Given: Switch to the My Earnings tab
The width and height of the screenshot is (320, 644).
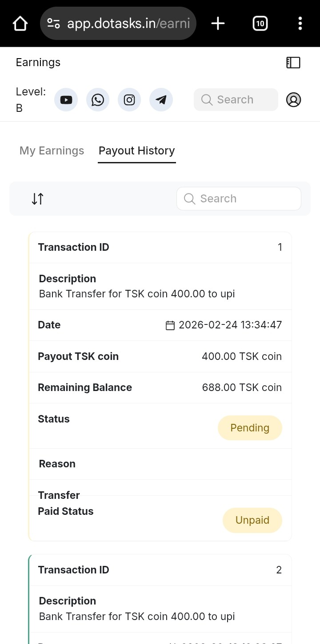Looking at the screenshot, I should click(52, 151).
